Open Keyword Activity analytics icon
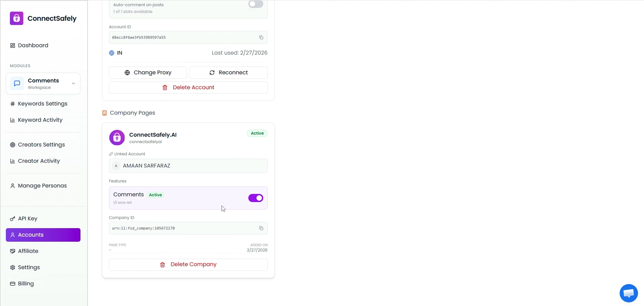Image resolution: width=644 pixels, height=306 pixels. (x=12, y=120)
